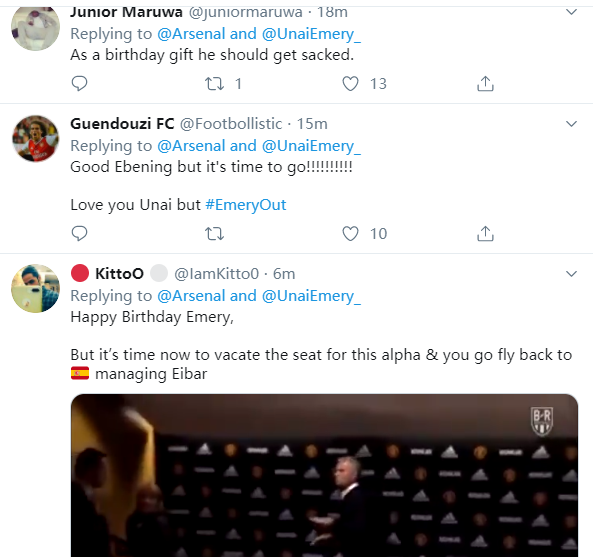Retweet Guendouzi FC's Good Ebening tweet
Viewport: 593px width, 557px height.
point(214,233)
